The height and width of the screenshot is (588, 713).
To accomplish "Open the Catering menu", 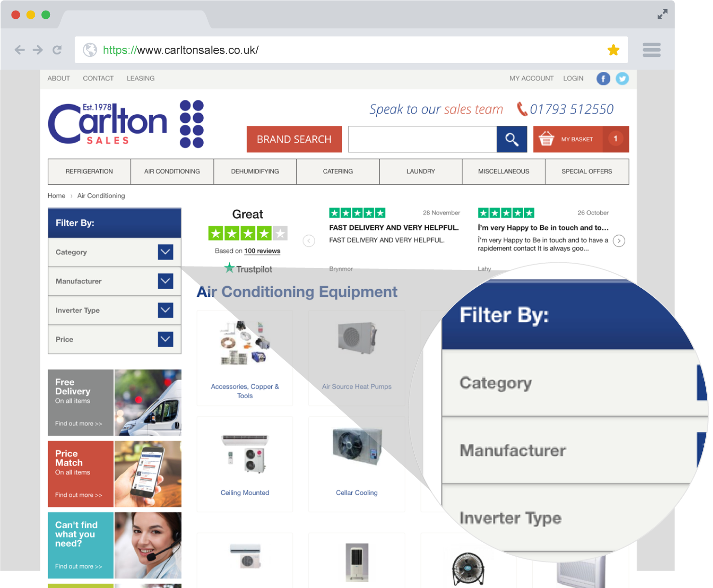I will click(338, 172).
